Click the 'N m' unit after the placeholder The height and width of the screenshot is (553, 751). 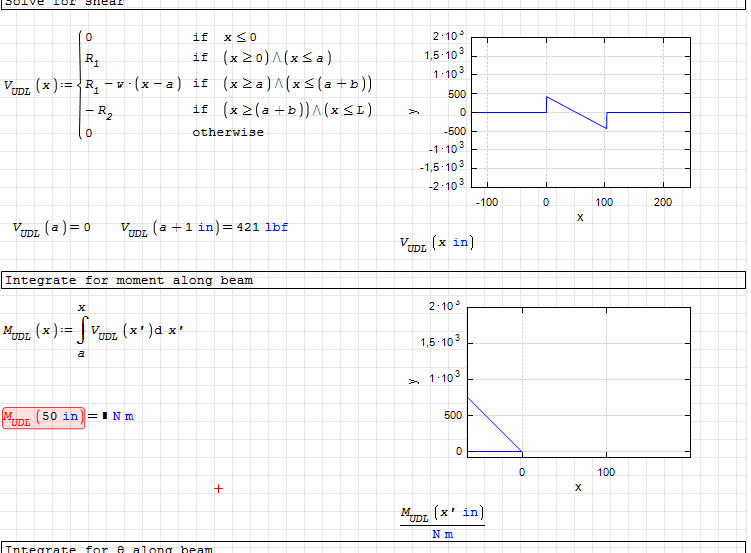[123, 416]
